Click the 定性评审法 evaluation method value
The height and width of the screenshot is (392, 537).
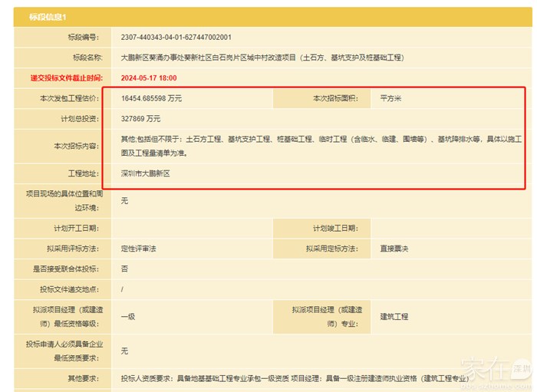tap(139, 249)
